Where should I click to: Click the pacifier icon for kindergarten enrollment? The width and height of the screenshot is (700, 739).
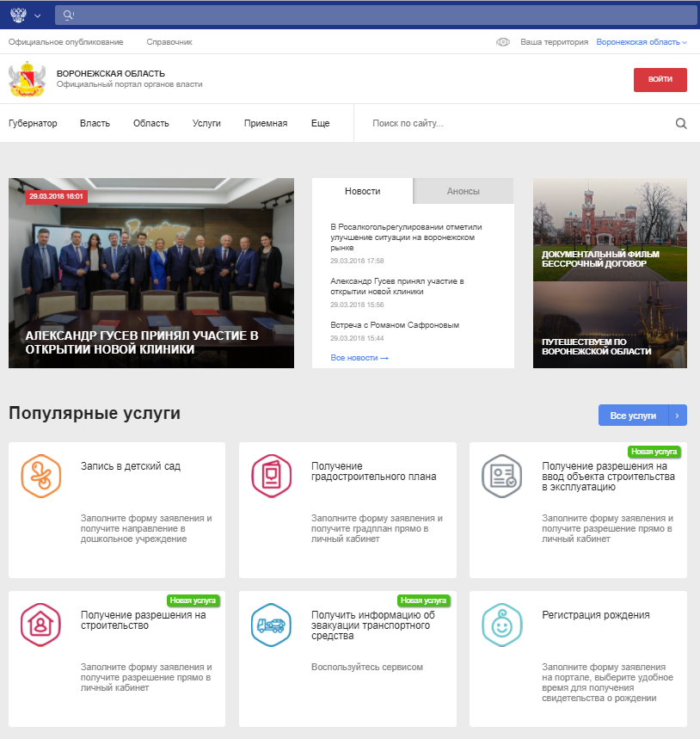tap(40, 476)
